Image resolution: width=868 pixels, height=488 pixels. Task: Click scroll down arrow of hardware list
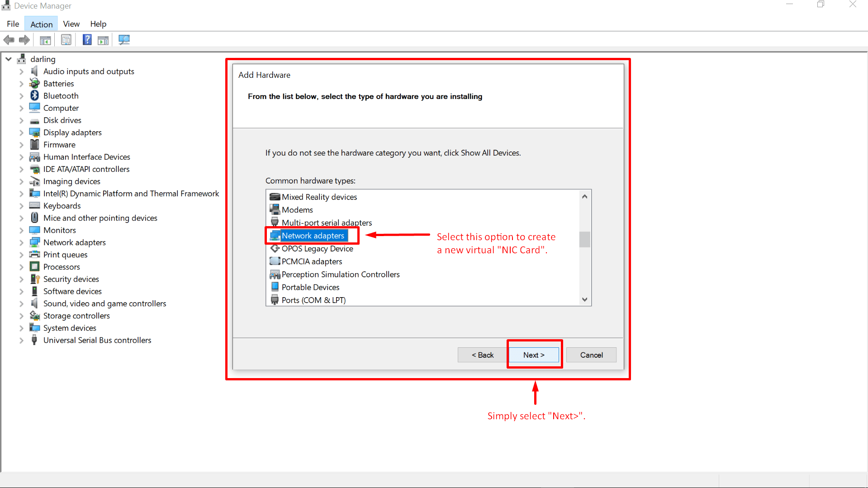pyautogui.click(x=584, y=299)
